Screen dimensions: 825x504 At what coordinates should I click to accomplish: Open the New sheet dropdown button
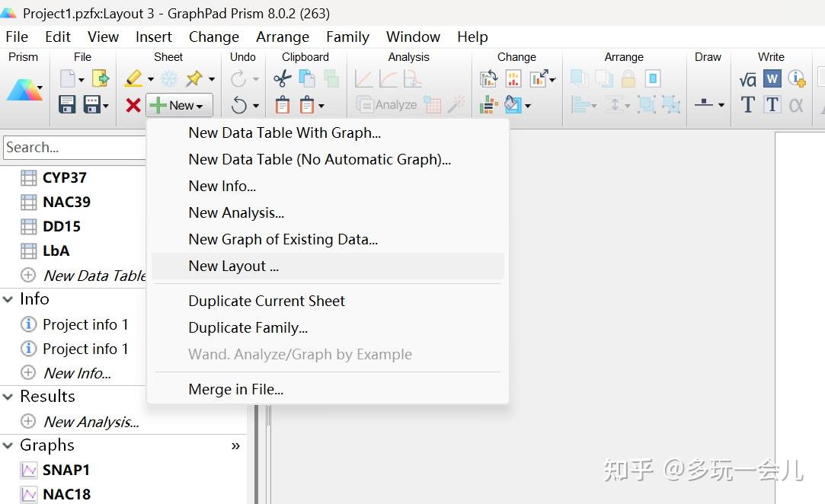pyautogui.click(x=180, y=105)
